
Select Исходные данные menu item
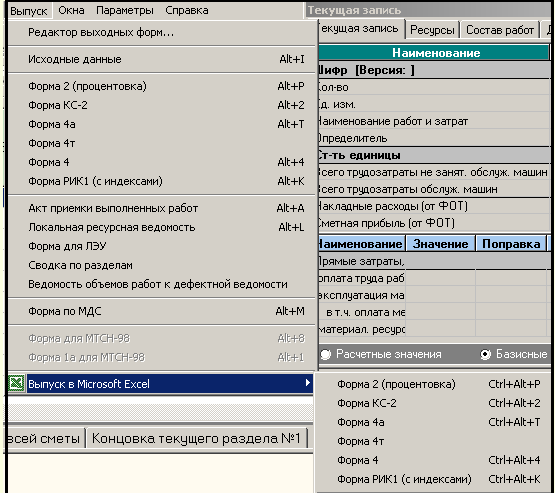pyautogui.click(x=162, y=59)
